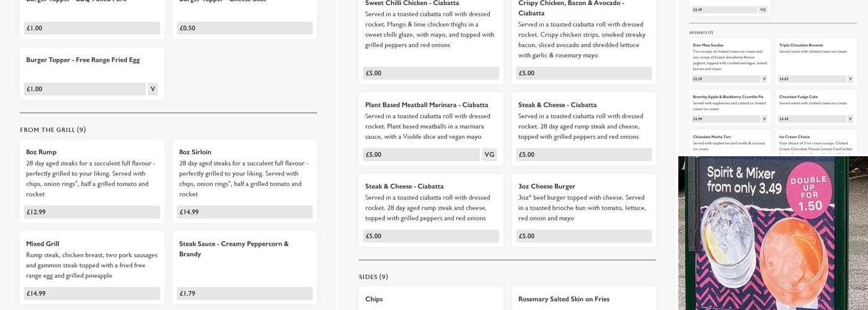Click the VG badge on Plant Based Meatball Marinara
The image size is (868, 310).
click(489, 155)
